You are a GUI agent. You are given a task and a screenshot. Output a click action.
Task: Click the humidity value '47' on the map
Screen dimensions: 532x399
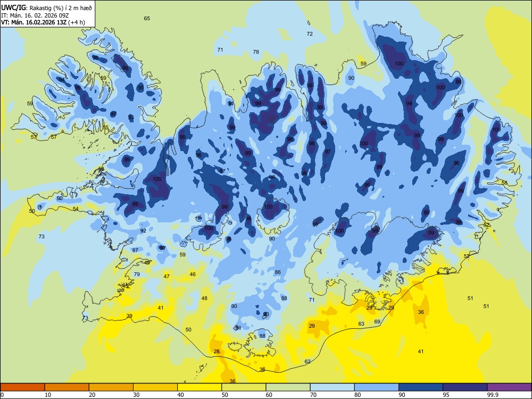[167, 276]
